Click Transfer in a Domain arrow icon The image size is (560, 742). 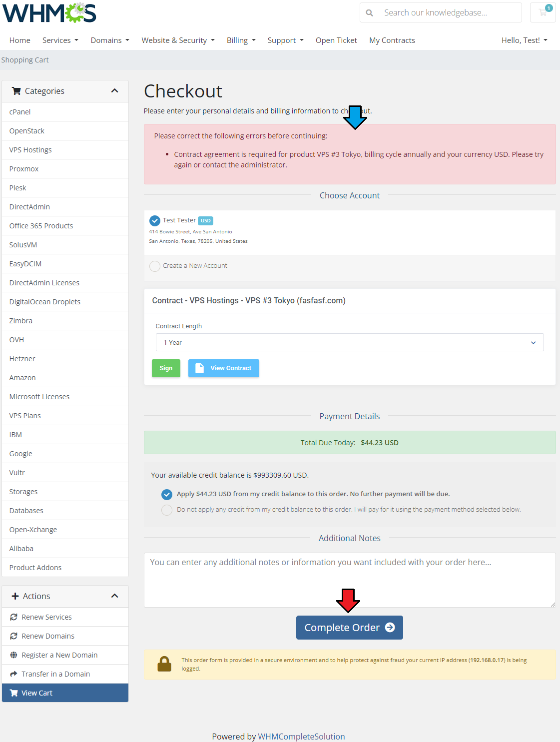[x=13, y=674]
